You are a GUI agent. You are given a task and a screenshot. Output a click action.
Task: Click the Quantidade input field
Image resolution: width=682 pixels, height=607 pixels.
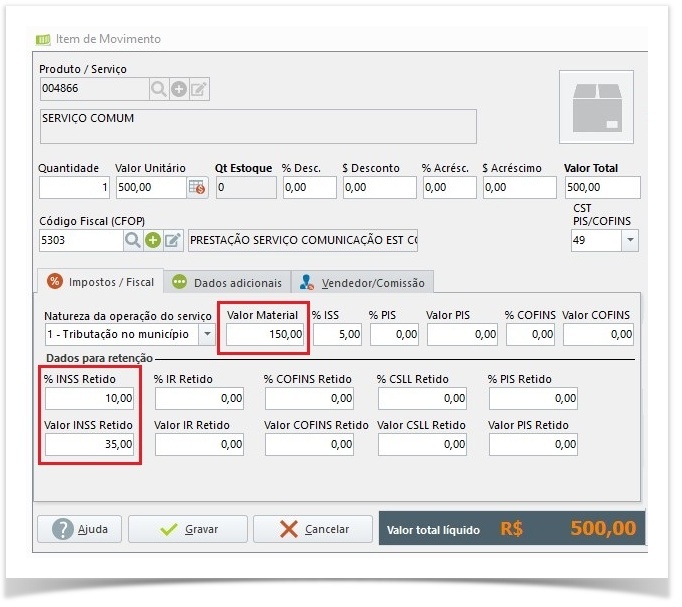(x=74, y=187)
